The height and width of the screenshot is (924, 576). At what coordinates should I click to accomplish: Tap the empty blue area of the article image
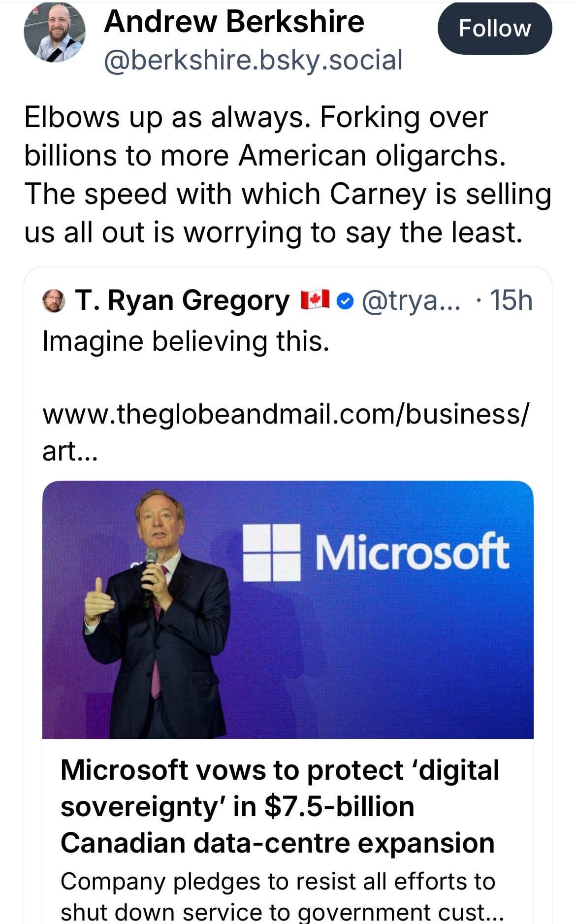394,665
